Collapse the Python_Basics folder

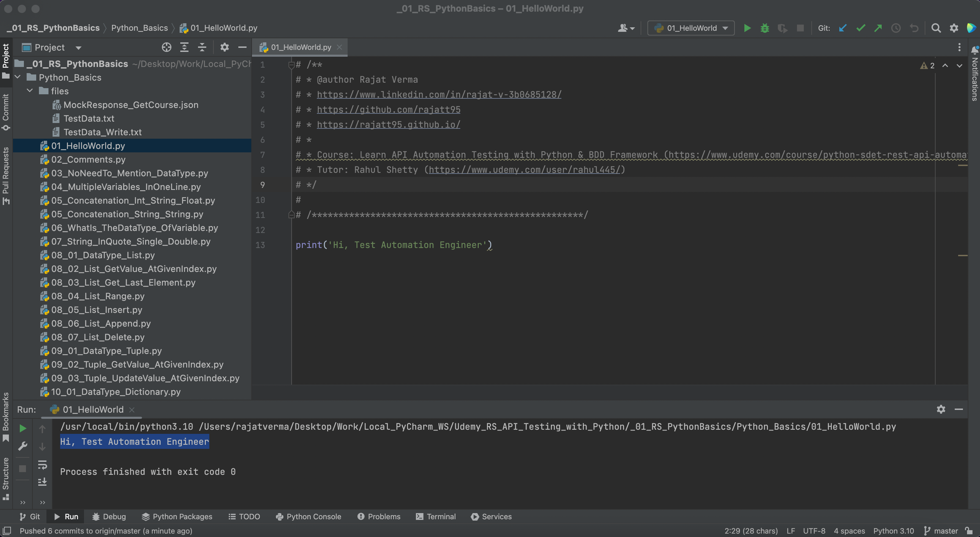pos(17,77)
